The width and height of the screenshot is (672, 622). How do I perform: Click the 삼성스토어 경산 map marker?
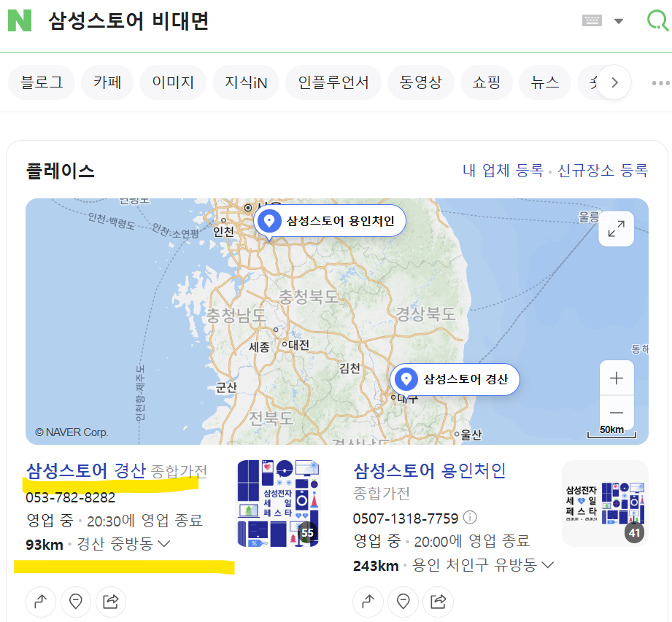[455, 379]
